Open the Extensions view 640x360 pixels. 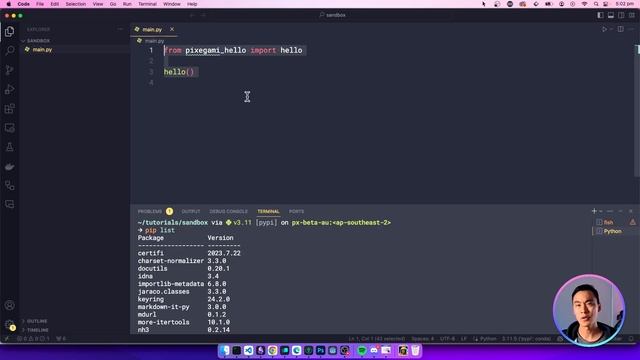[x=10, y=109]
